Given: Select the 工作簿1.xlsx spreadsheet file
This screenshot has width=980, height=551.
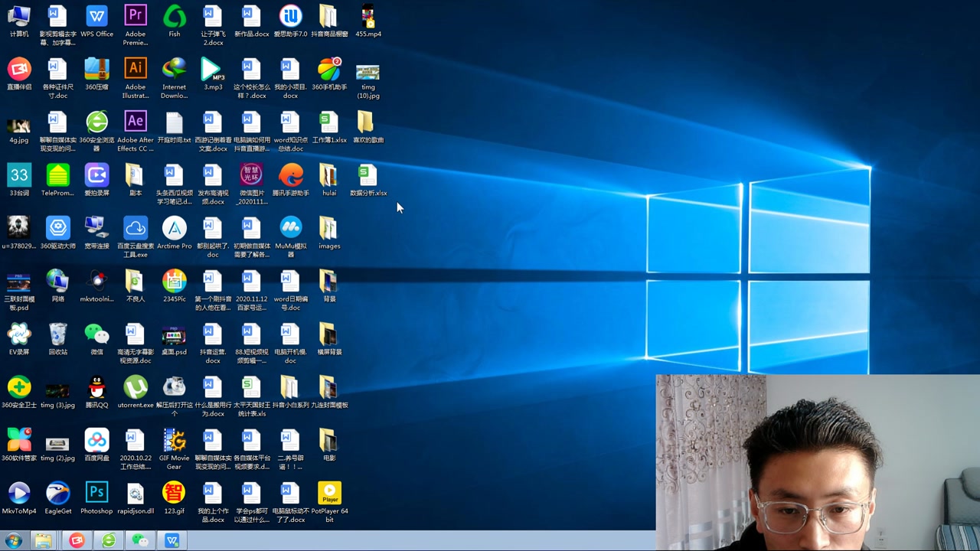Looking at the screenshot, I should click(x=329, y=127).
